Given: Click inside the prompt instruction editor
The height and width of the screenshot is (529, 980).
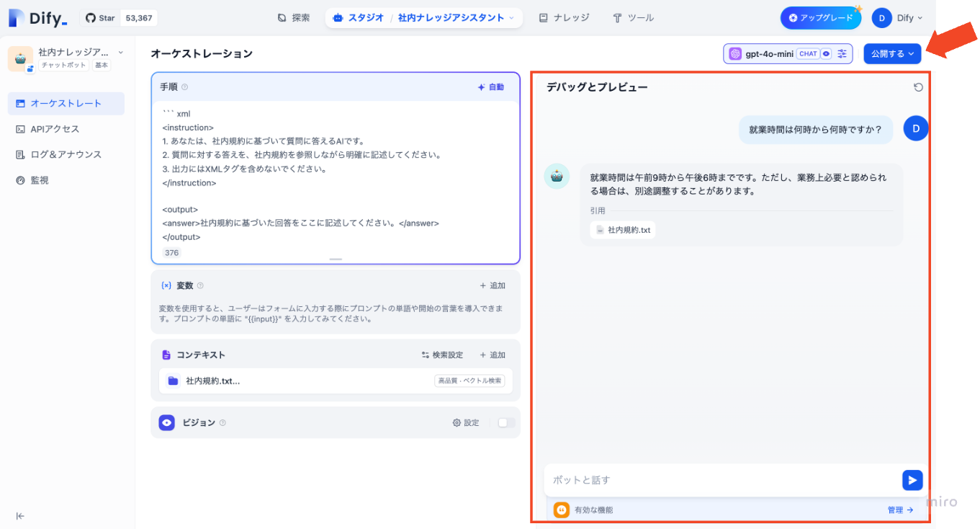Looking at the screenshot, I should click(336, 175).
